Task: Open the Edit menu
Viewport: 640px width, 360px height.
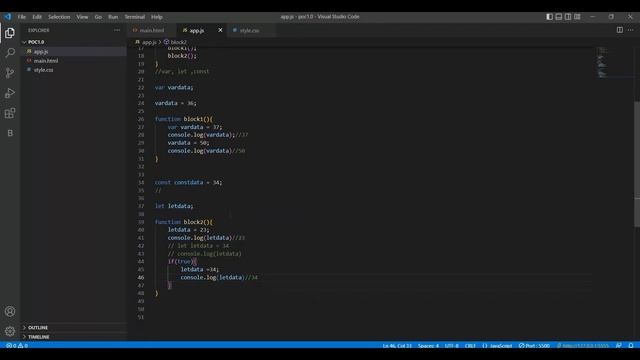Action: click(37, 17)
